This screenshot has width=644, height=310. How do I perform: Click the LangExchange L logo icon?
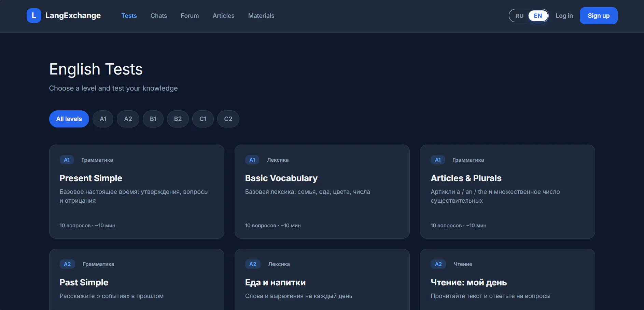(x=34, y=16)
